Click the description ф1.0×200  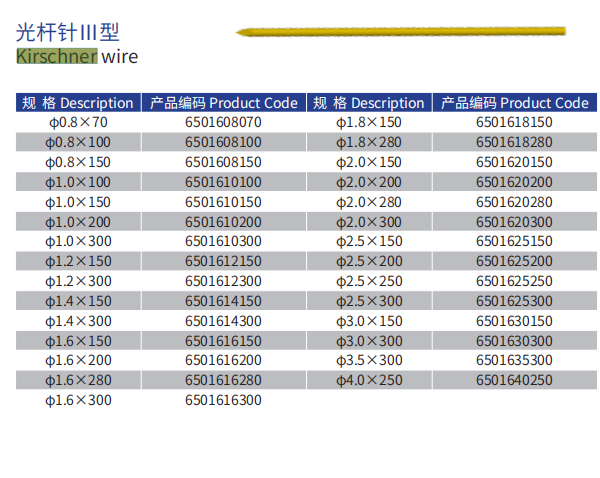(x=78, y=222)
